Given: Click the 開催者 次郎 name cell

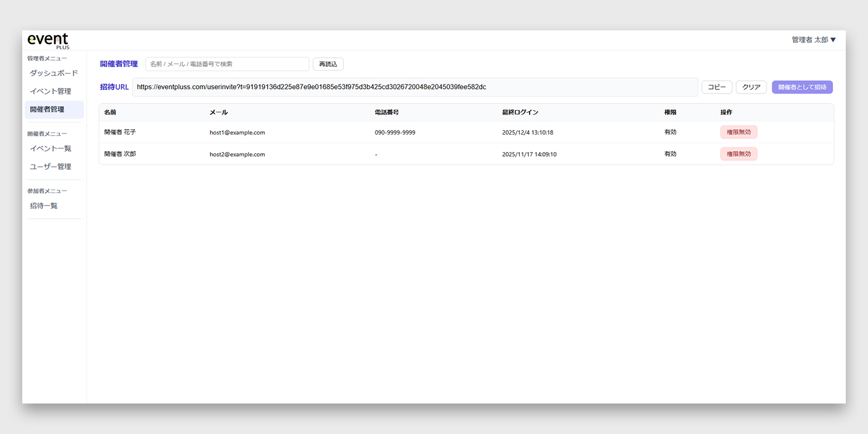Looking at the screenshot, I should 120,154.
